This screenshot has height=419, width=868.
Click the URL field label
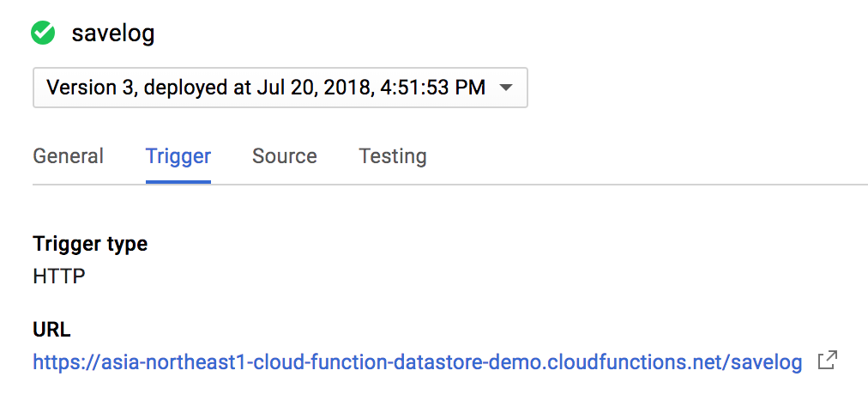click(x=51, y=329)
